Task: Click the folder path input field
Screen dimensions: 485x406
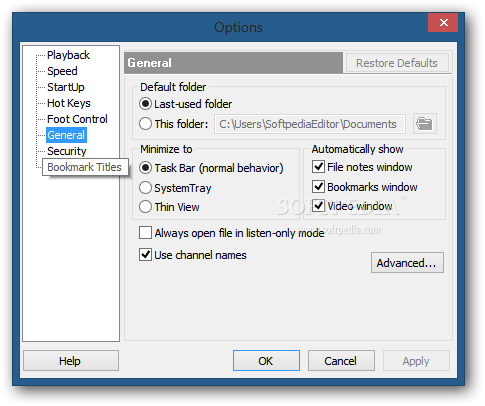Action: point(310,124)
